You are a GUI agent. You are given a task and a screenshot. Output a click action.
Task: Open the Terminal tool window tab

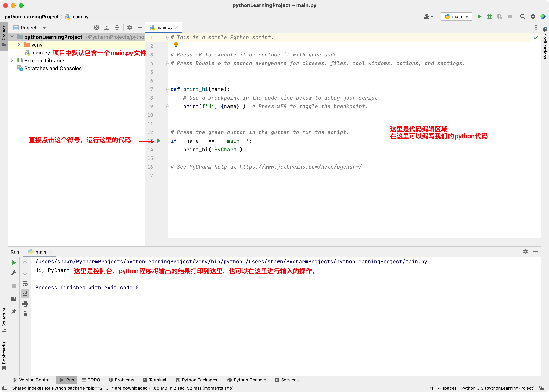155,380
